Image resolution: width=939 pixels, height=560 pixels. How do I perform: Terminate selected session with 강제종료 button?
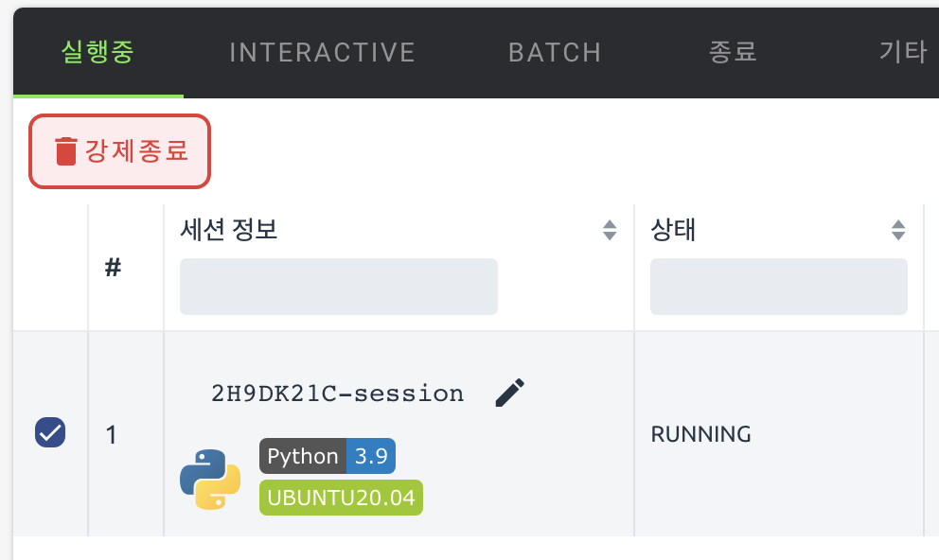[119, 150]
